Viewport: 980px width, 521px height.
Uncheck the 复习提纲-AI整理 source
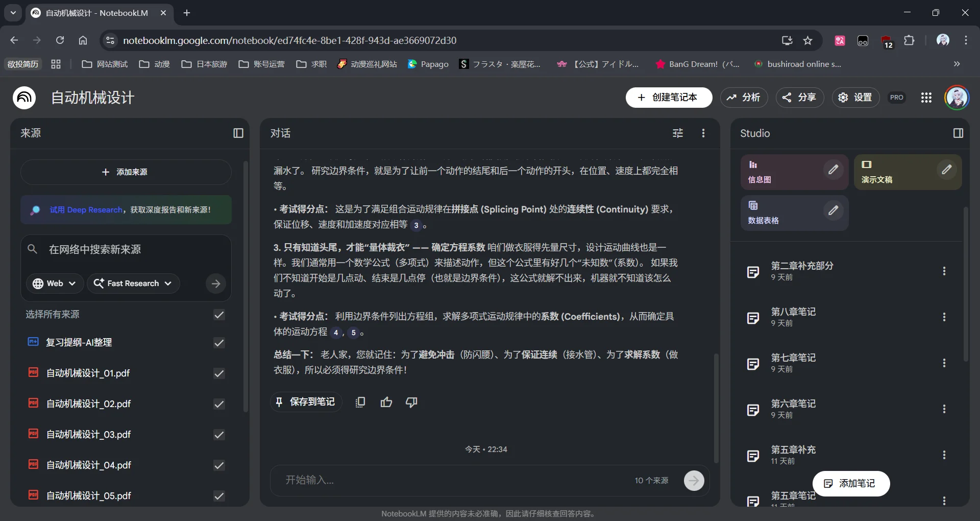pyautogui.click(x=219, y=343)
